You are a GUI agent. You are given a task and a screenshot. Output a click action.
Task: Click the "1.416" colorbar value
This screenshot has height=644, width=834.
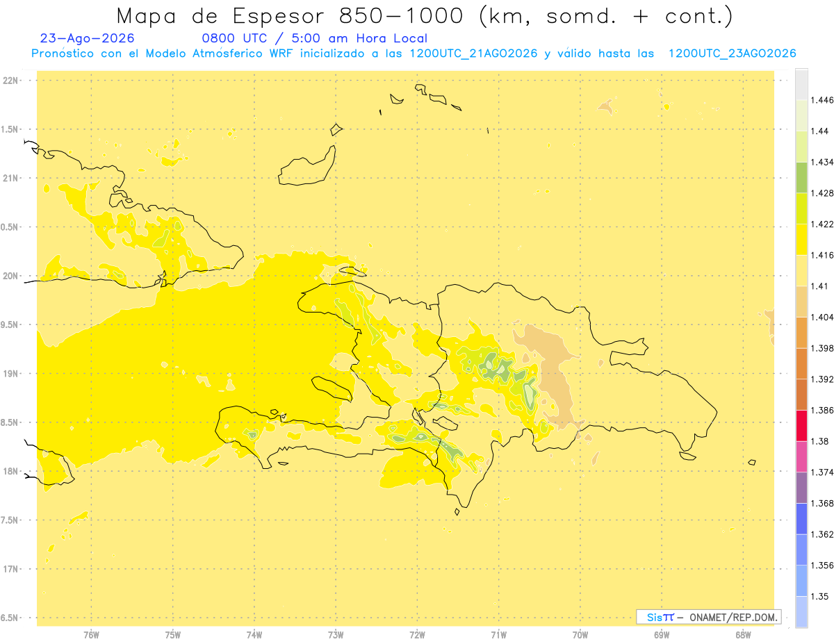[822, 255]
